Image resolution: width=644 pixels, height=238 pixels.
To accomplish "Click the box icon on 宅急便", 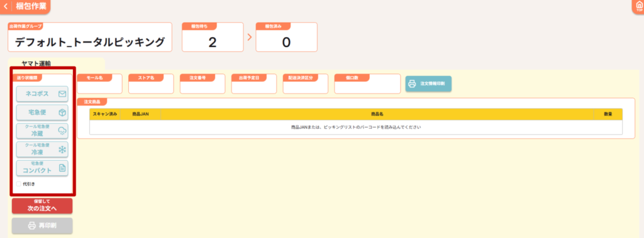I will click(62, 112).
